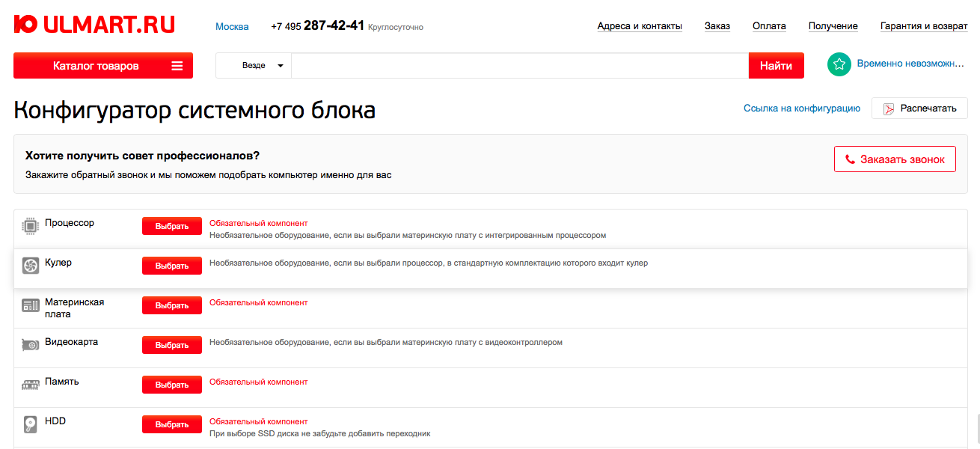The image size is (980, 449).
Task: Click the HDD drive icon
Action: point(30,424)
